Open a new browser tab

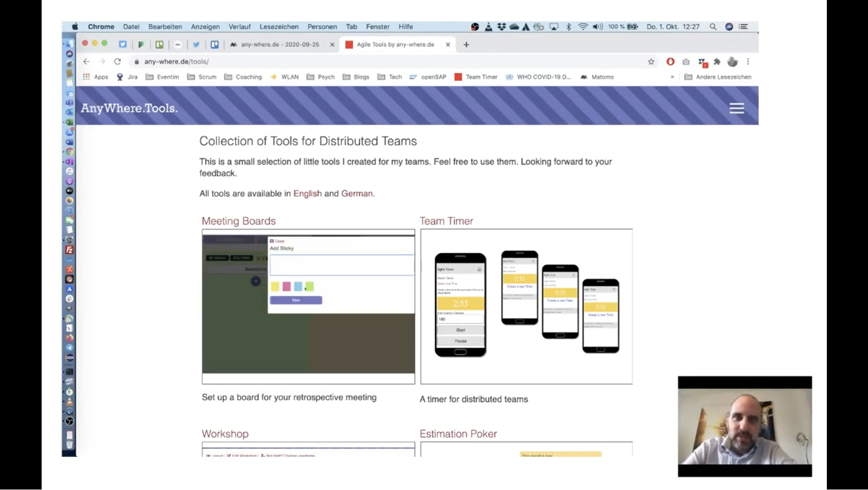466,45
